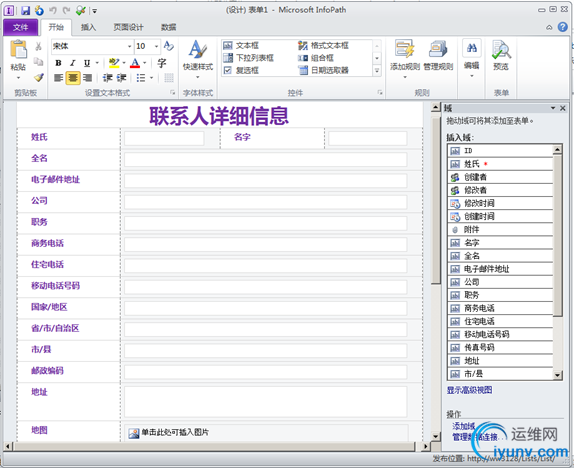This screenshot has height=468, width=574.
Task: Toggle center alignment button
Action: tap(73, 78)
